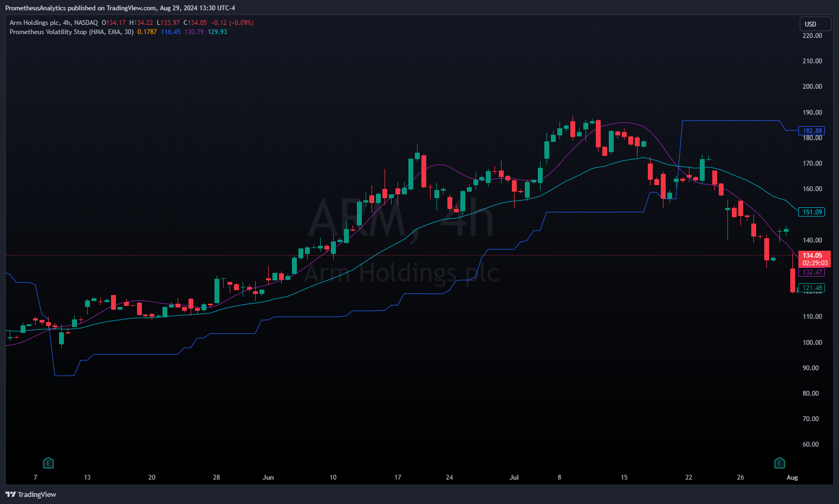Click the earnings E marker near Aug
Screen dimensions: 839x504
click(779, 463)
